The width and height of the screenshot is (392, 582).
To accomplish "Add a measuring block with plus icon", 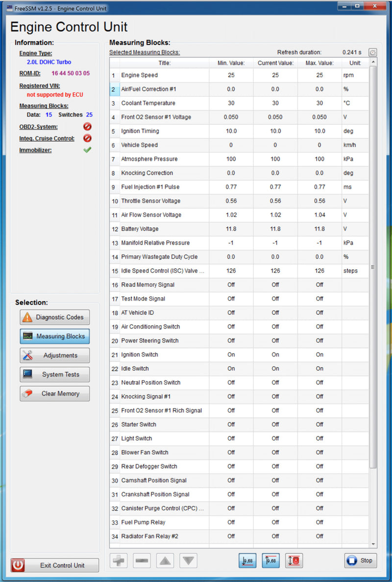I will pyautogui.click(x=119, y=560).
